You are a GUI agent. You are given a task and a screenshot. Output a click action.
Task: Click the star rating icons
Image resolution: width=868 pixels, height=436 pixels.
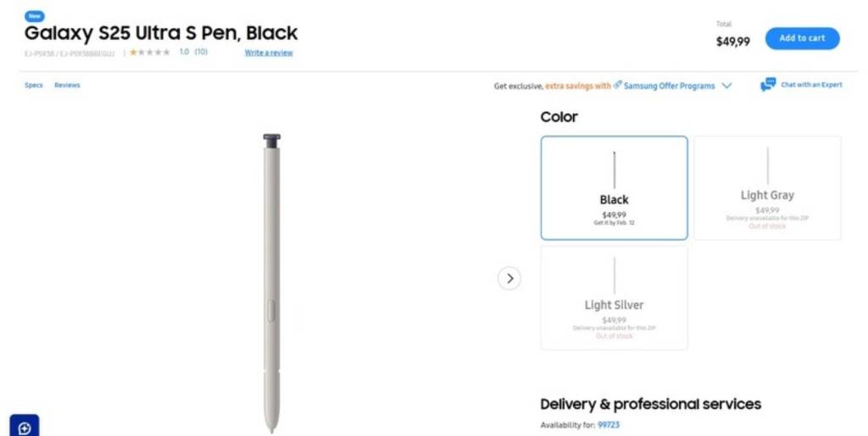[x=150, y=53]
